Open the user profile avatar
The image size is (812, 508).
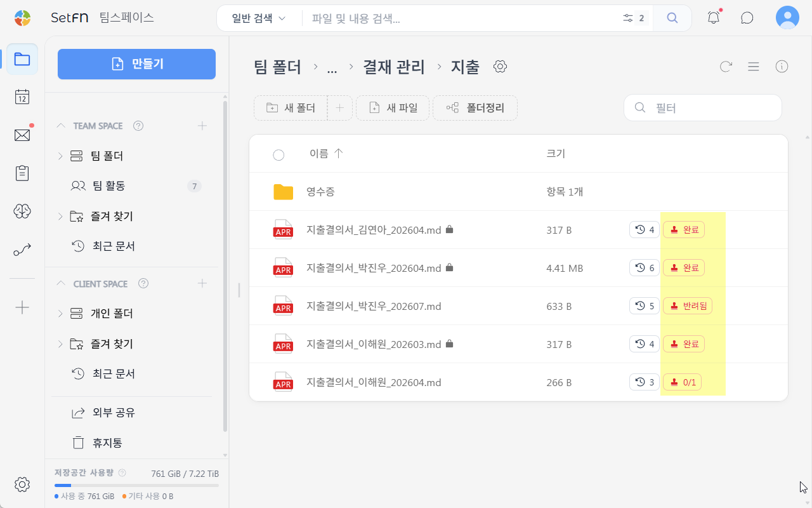787,18
